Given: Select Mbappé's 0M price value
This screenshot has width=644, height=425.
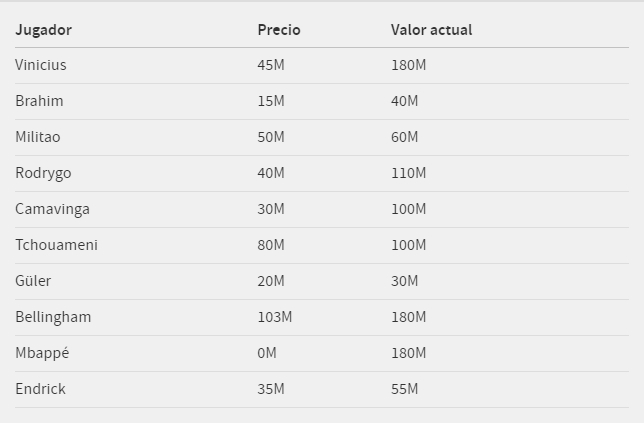Looking at the screenshot, I should [x=267, y=353].
